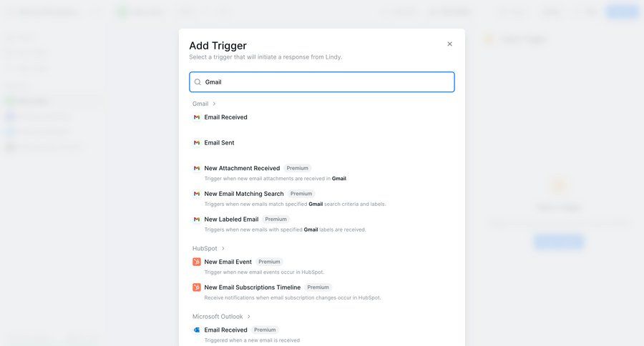Screen dimensions: 644x346
Task: Open the Microsoft Outlook category heading
Action: [x=218, y=317]
